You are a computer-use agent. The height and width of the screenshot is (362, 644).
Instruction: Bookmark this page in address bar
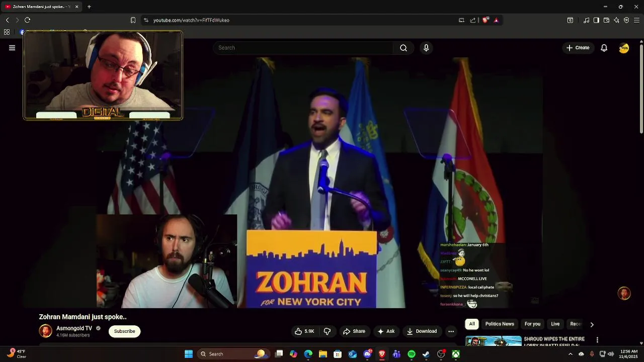(x=133, y=20)
